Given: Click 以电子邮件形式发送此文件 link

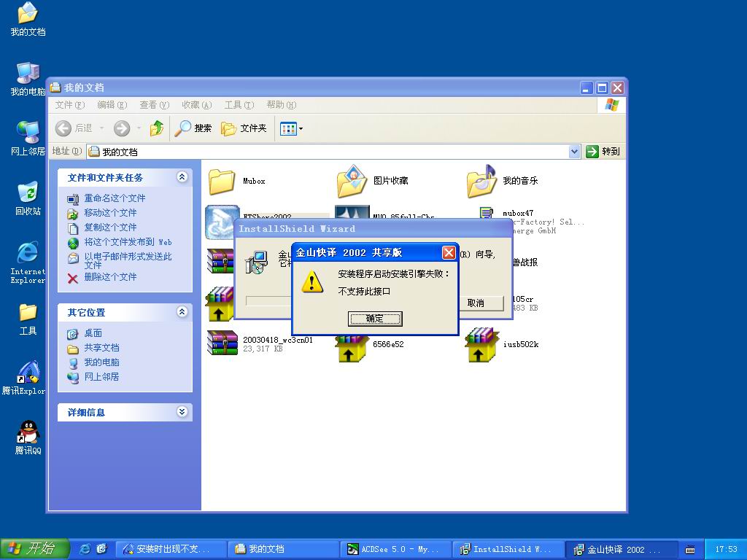Looking at the screenshot, I should tap(128, 260).
